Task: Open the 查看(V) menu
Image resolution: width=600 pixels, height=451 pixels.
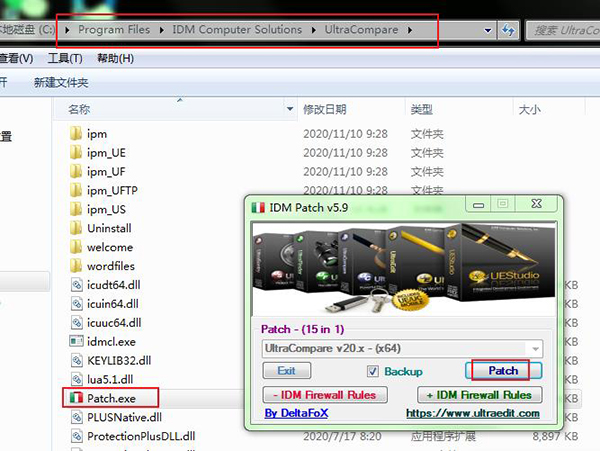Action: coord(16,59)
